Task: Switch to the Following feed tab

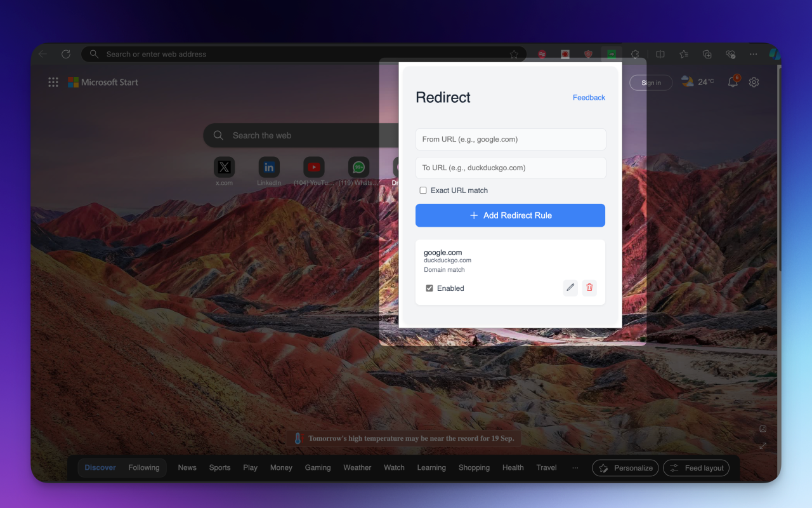Action: (143, 467)
